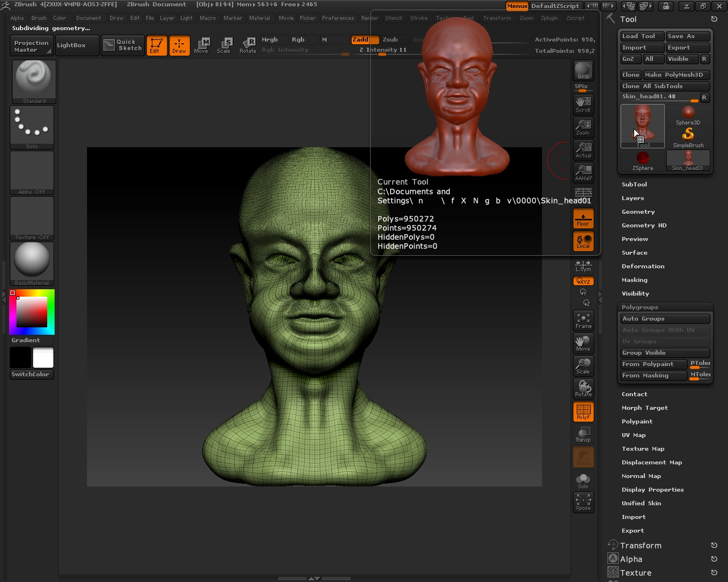Image resolution: width=728 pixels, height=582 pixels.
Task: Toggle Edit mode button
Action: coord(156,45)
